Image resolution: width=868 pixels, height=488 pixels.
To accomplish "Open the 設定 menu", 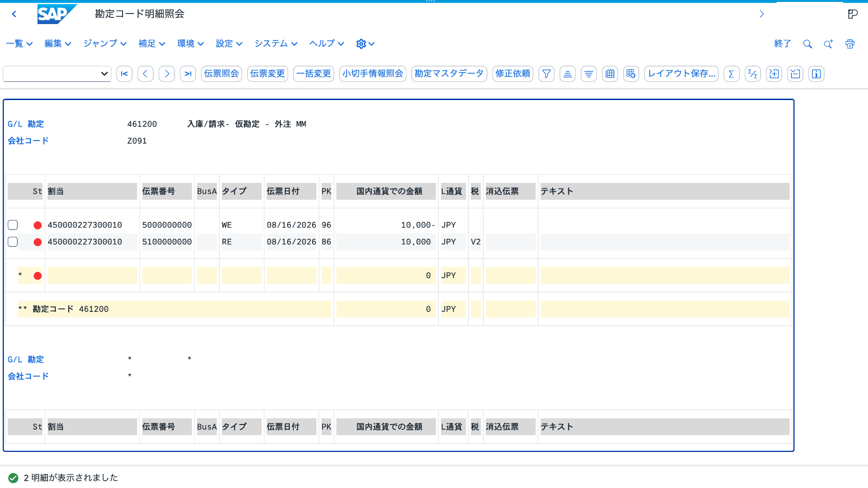I will coord(229,44).
